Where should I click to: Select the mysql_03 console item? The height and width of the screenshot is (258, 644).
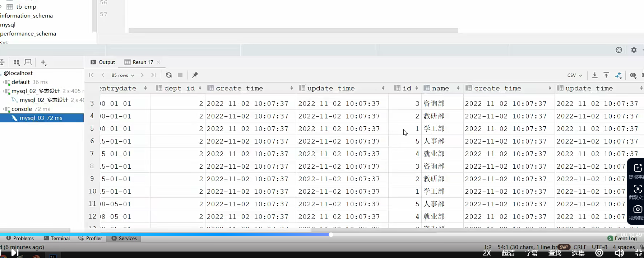click(41, 118)
